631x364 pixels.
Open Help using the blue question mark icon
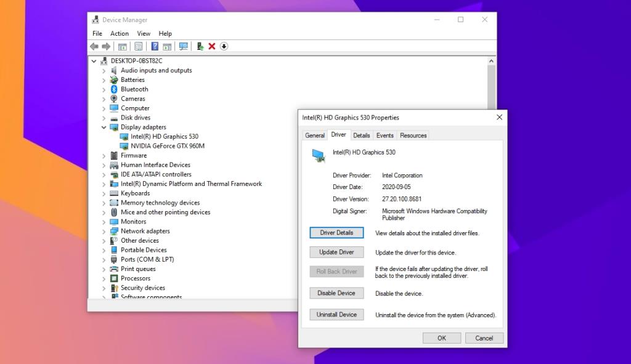click(155, 46)
